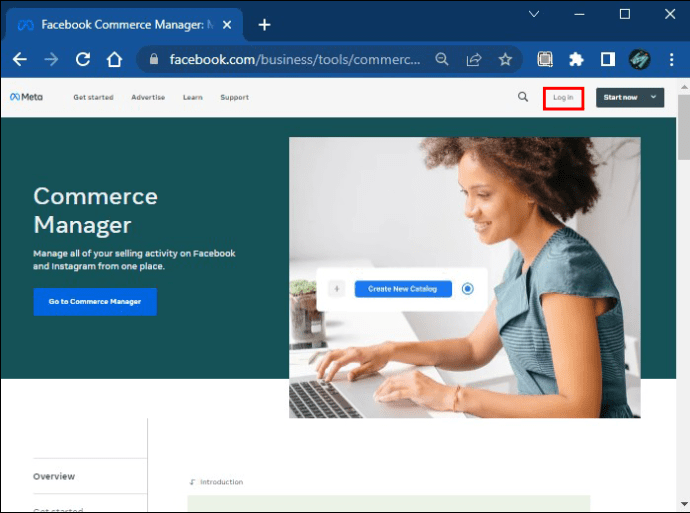The width and height of the screenshot is (690, 513).
Task: Open Chrome three-dot menu
Action: [x=672, y=59]
